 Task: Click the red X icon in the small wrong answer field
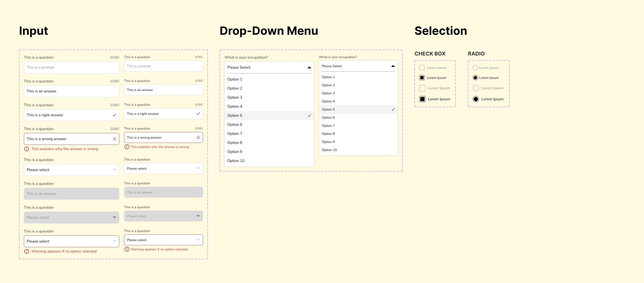click(198, 138)
